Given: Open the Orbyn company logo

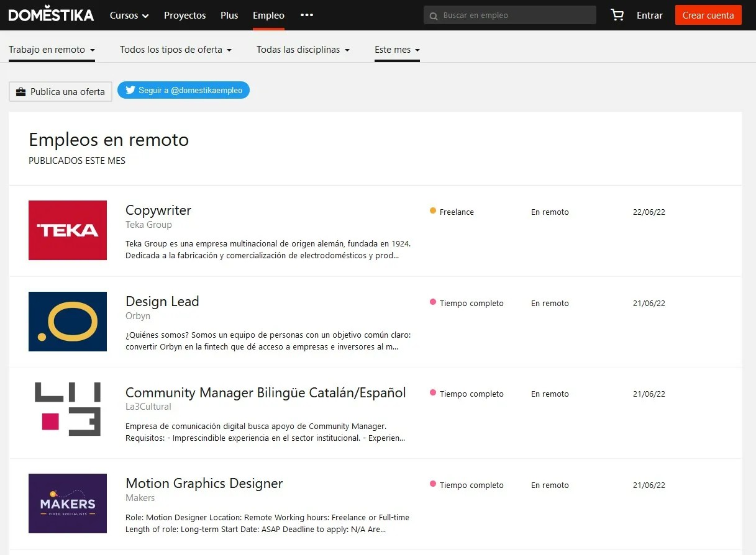Looking at the screenshot, I should pyautogui.click(x=68, y=322).
